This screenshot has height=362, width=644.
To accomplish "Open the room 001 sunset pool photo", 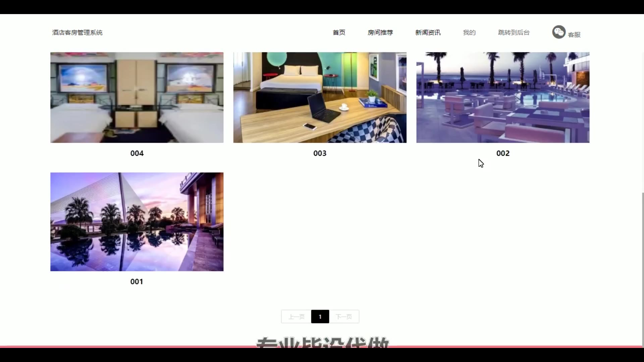I will click(x=137, y=222).
